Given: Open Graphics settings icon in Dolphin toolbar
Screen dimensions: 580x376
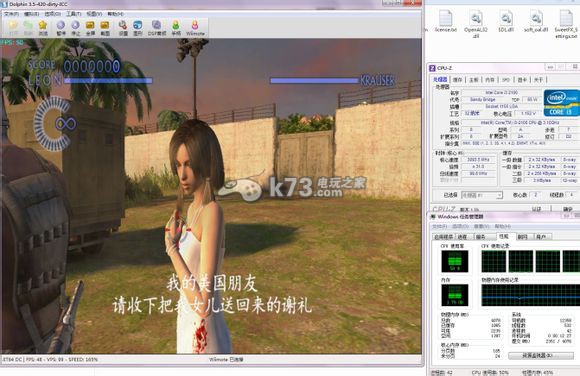Looking at the screenshot, I should [x=138, y=27].
